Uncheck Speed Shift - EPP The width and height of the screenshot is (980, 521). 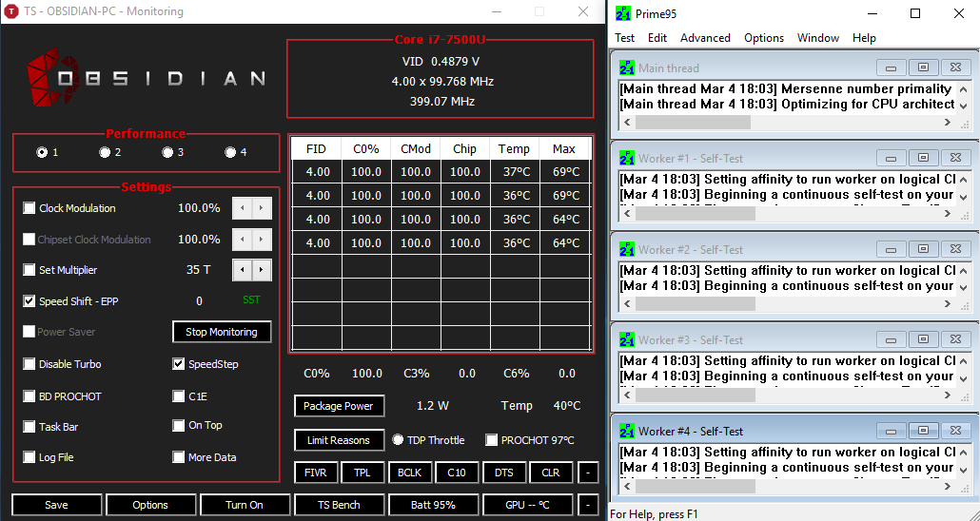coord(29,301)
